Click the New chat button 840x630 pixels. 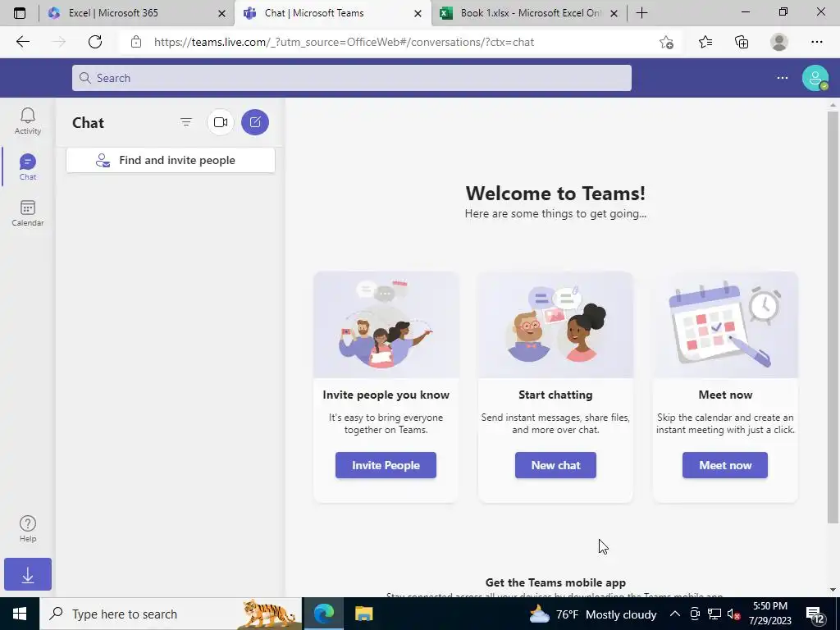click(555, 465)
